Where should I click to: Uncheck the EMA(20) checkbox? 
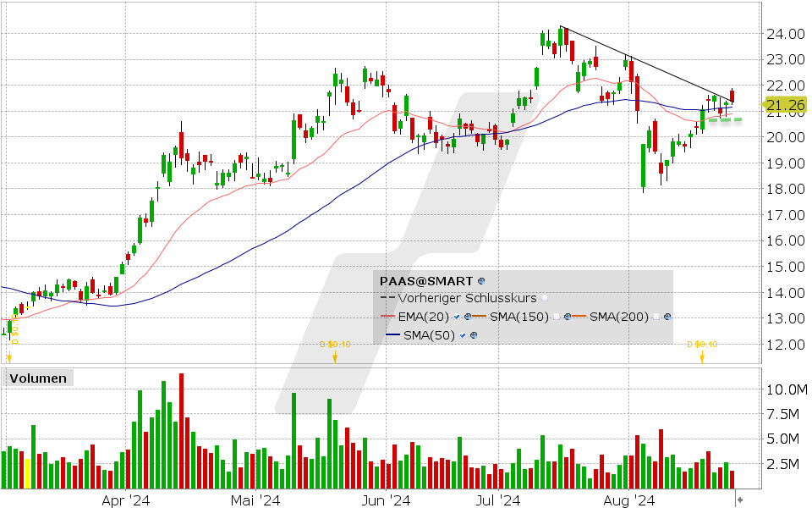(457, 317)
